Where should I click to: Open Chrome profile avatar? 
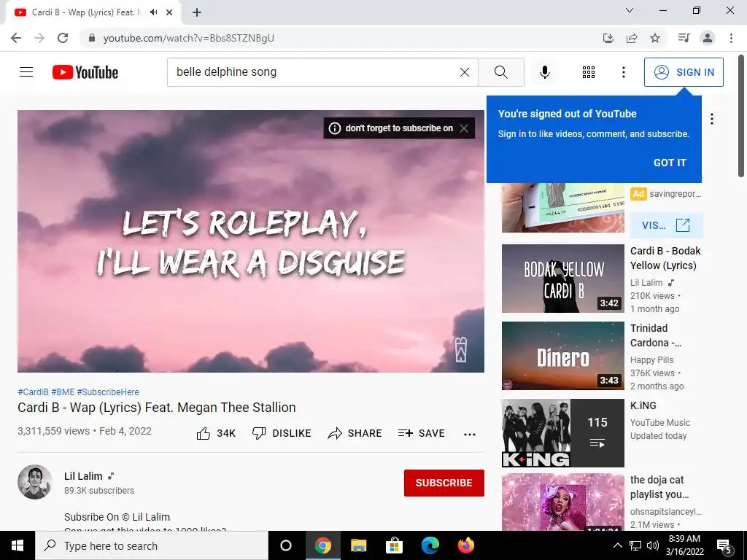[708, 38]
